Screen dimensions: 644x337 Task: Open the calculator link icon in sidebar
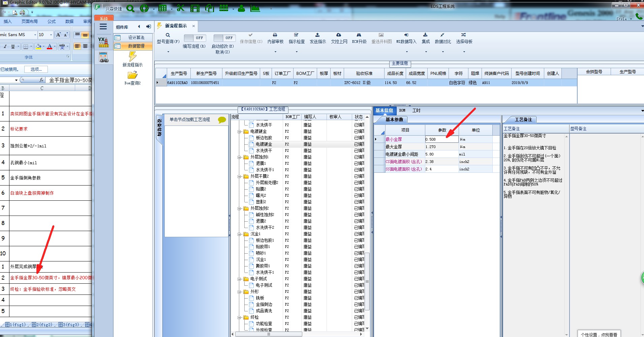tap(104, 57)
